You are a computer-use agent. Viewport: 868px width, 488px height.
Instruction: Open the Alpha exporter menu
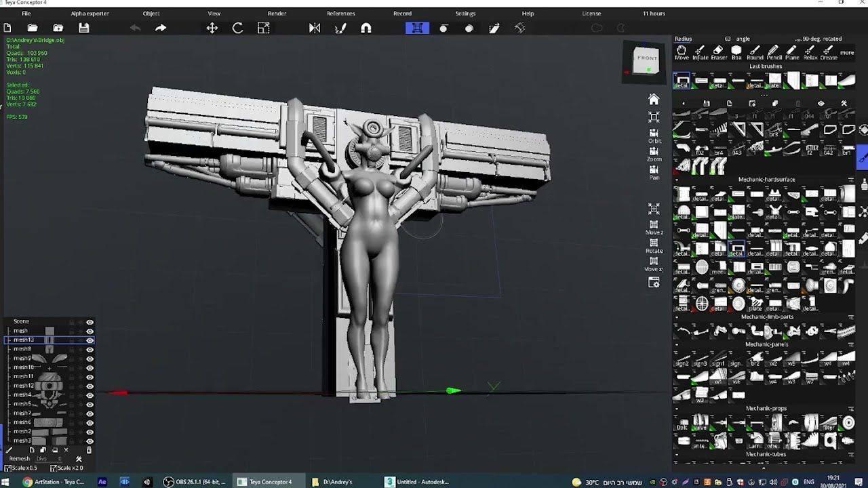tap(90, 14)
